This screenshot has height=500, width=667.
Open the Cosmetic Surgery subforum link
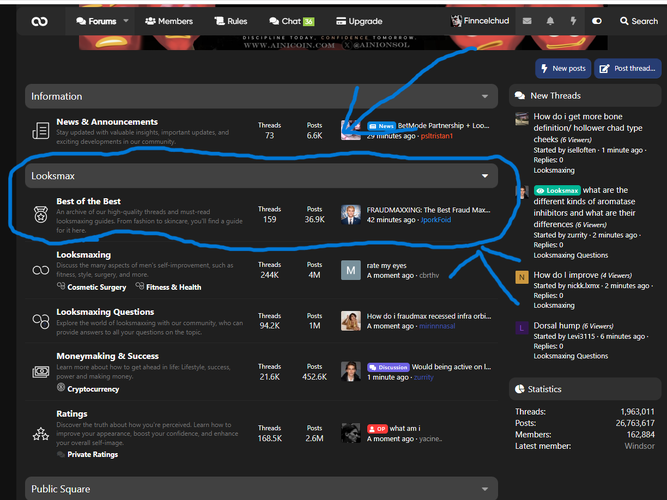(x=98, y=287)
